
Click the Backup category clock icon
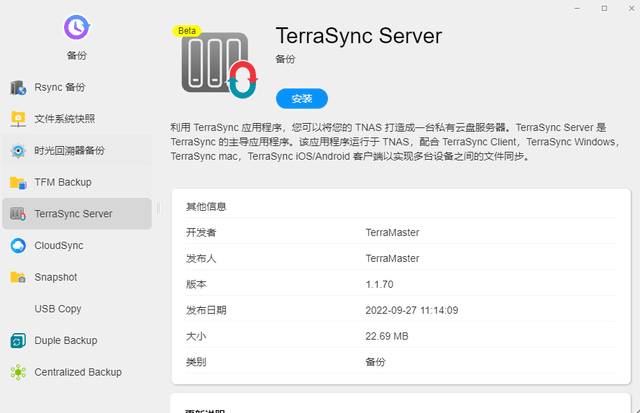point(77,27)
